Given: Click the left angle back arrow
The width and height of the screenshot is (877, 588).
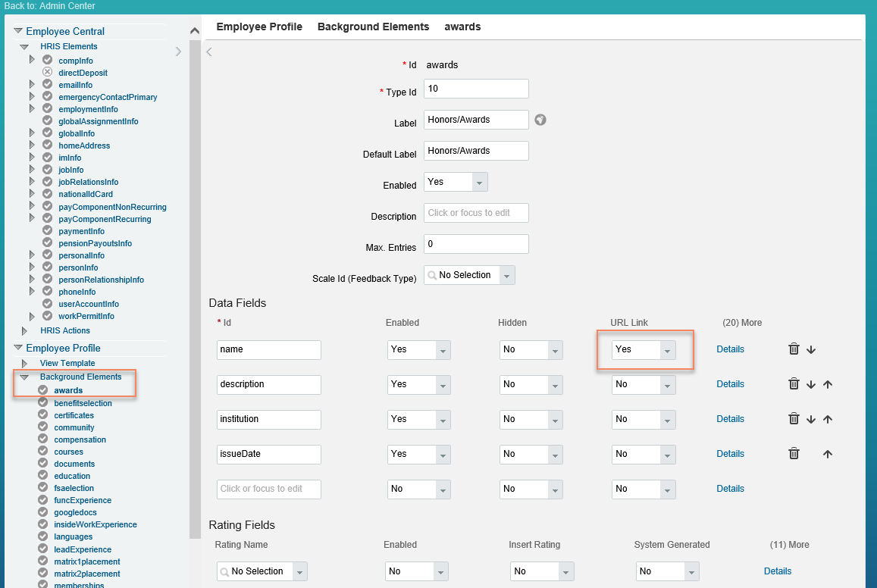Looking at the screenshot, I should [209, 52].
